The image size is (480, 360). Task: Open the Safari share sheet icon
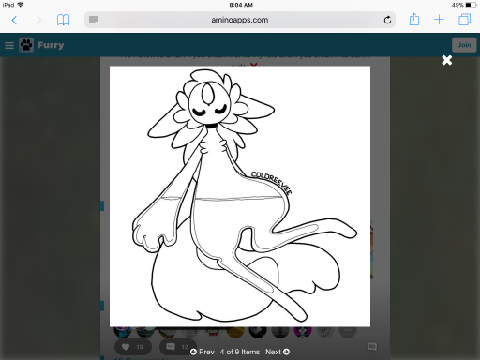point(414,19)
